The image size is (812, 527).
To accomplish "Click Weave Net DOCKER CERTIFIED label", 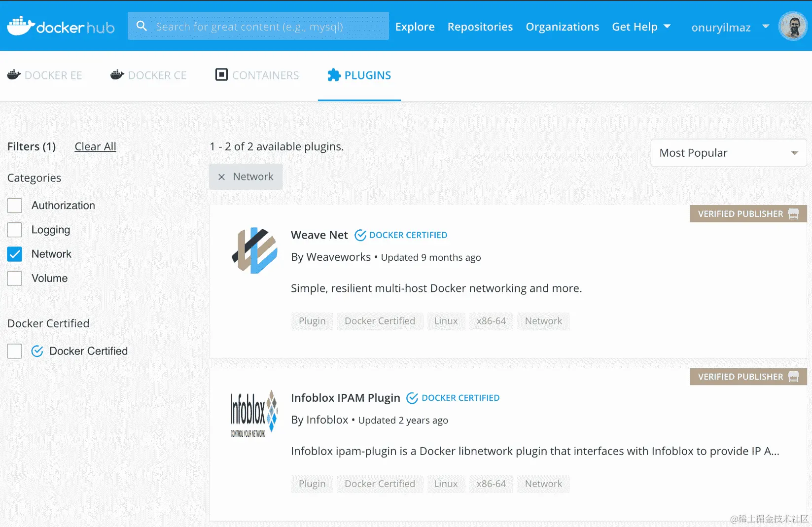I will click(x=408, y=235).
